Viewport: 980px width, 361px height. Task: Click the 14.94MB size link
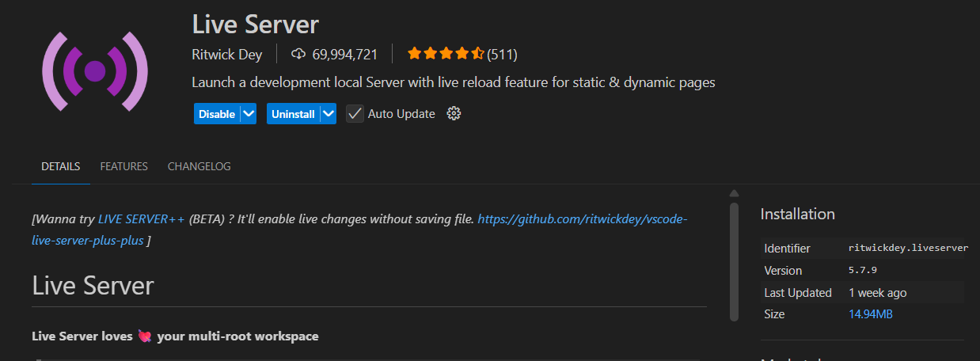(871, 314)
